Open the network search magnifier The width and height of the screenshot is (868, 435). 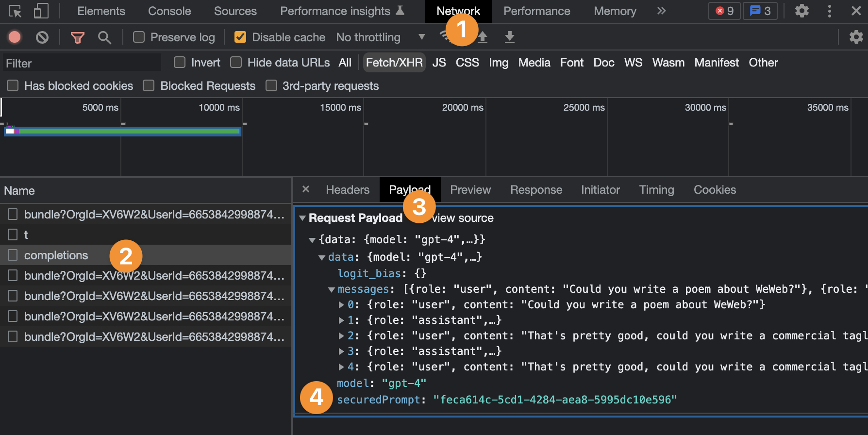coord(104,37)
